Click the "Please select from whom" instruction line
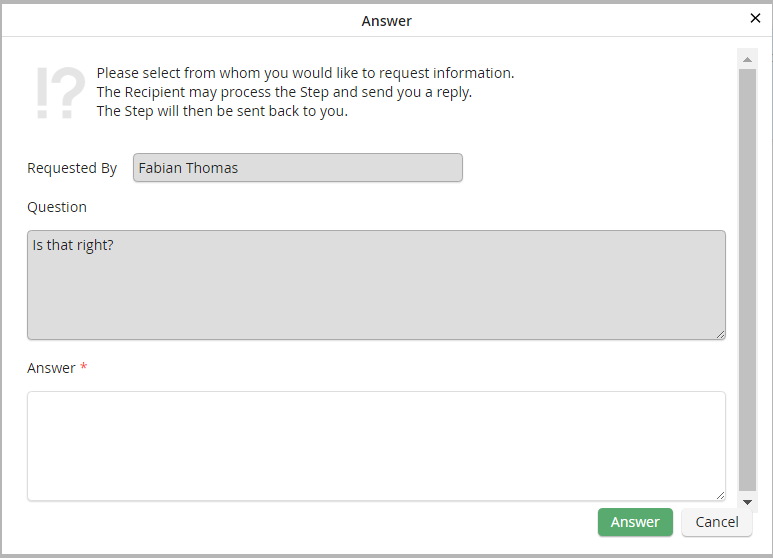The image size is (773, 558). pyautogui.click(x=305, y=73)
